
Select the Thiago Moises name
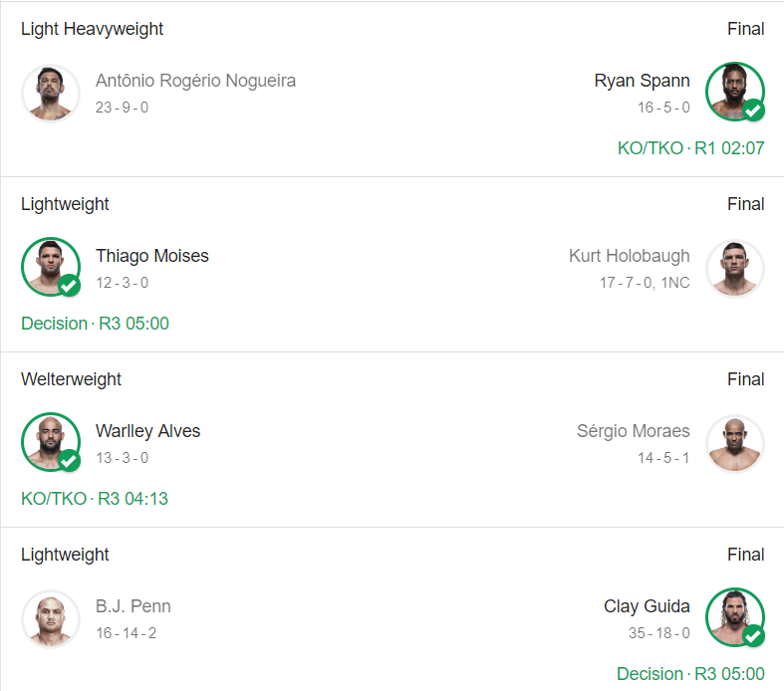coord(152,256)
